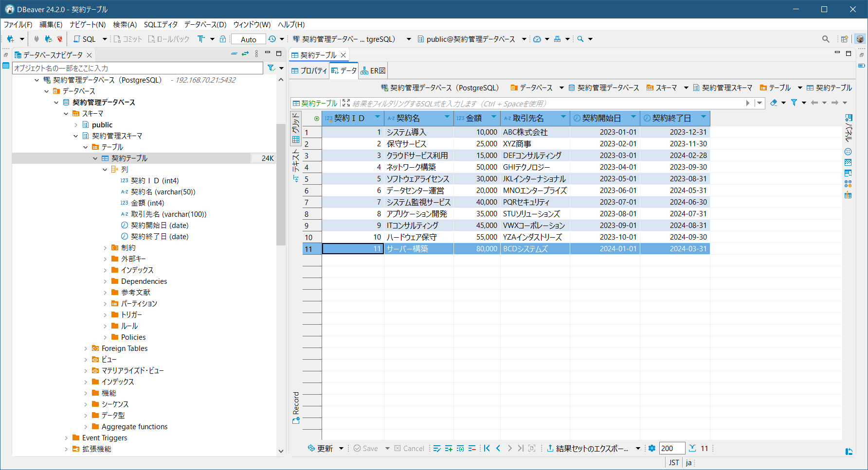Click the delete current row icon
The image size is (868, 470).
point(472,448)
